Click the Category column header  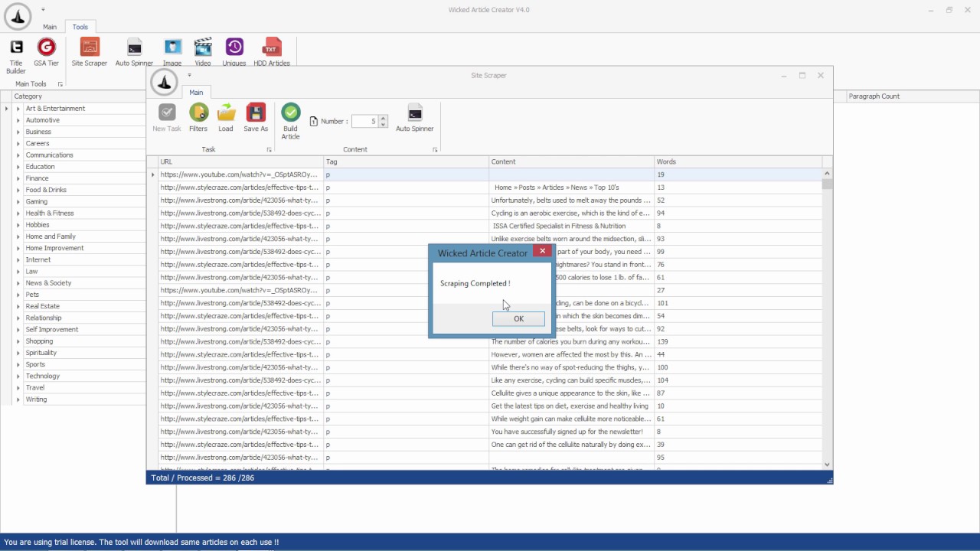click(x=79, y=96)
